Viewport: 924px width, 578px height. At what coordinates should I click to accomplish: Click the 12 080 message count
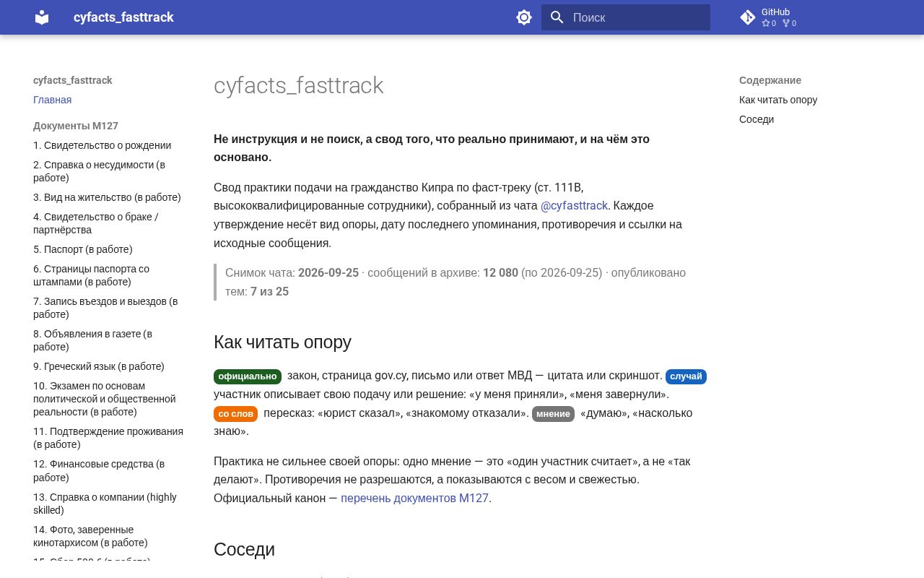point(500,272)
